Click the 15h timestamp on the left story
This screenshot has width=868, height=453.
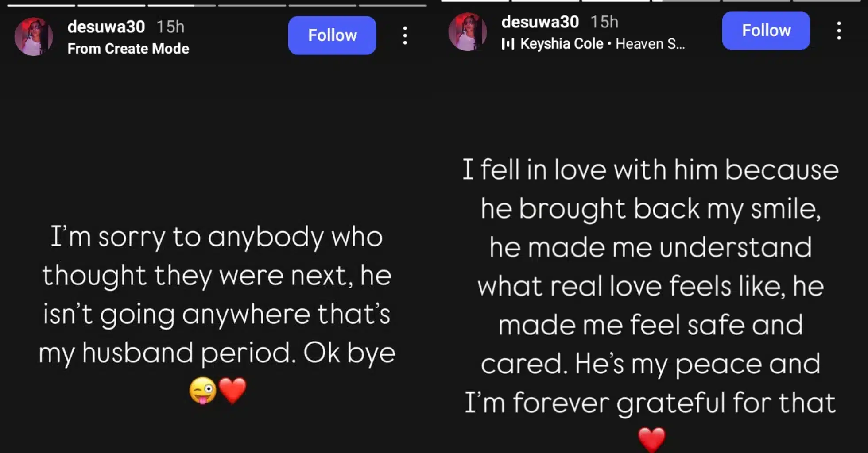tap(170, 27)
